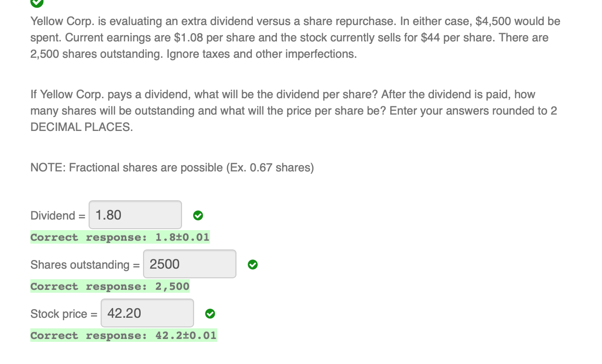602x364 pixels.
Task: Click the checkmark beside the Stock price field
Action: click(x=210, y=314)
